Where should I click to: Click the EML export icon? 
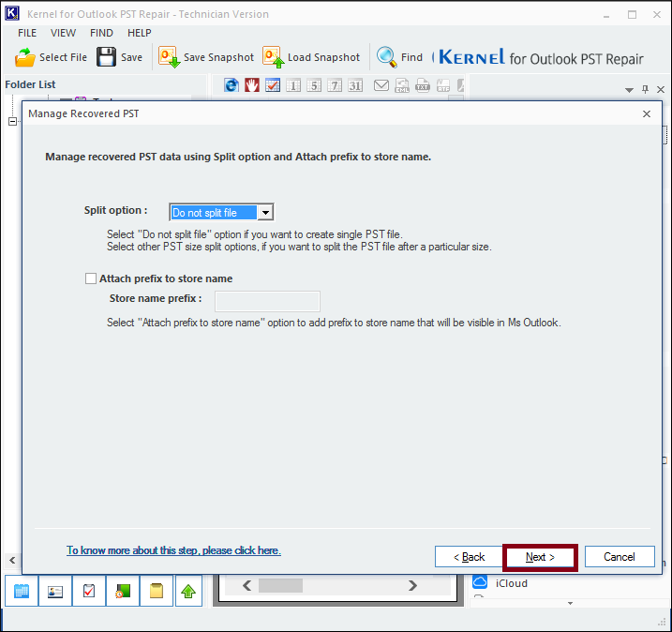[402, 85]
